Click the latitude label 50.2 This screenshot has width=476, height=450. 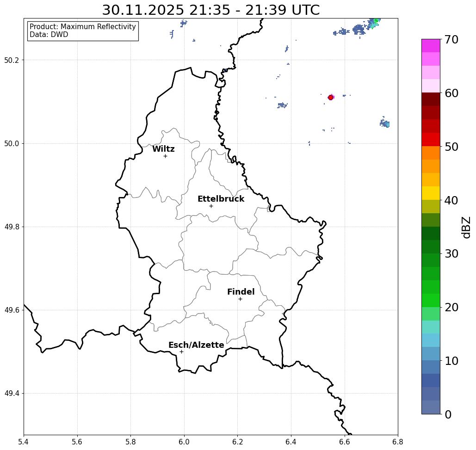(12, 60)
